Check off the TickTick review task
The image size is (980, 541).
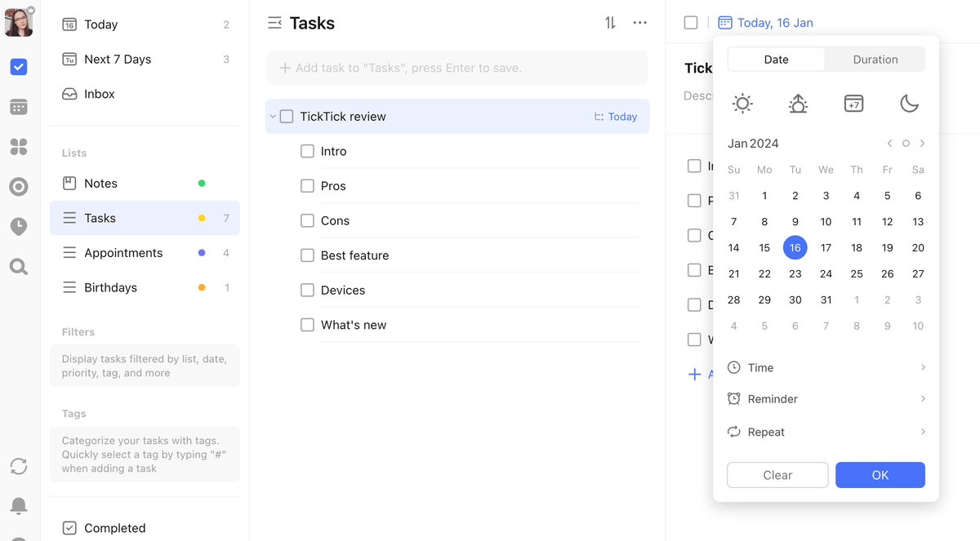[x=287, y=117]
